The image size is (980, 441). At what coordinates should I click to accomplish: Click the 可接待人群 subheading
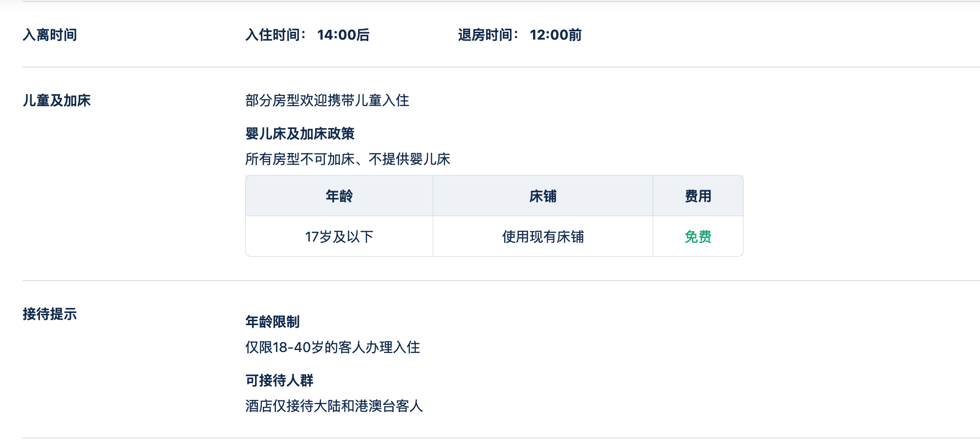[279, 381]
